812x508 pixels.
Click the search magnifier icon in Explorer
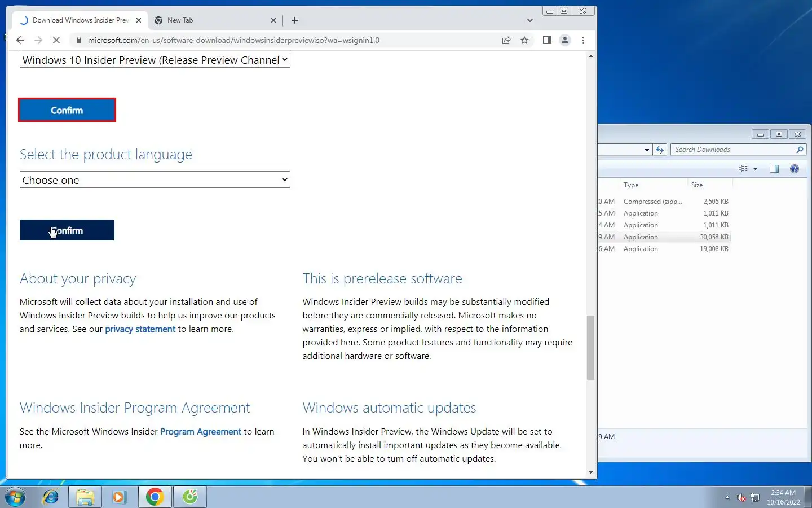pos(800,150)
